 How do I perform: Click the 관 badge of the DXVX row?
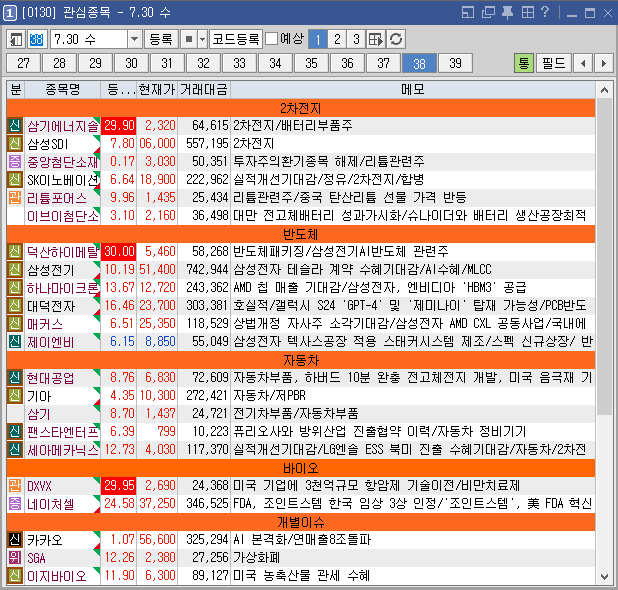pos(15,486)
